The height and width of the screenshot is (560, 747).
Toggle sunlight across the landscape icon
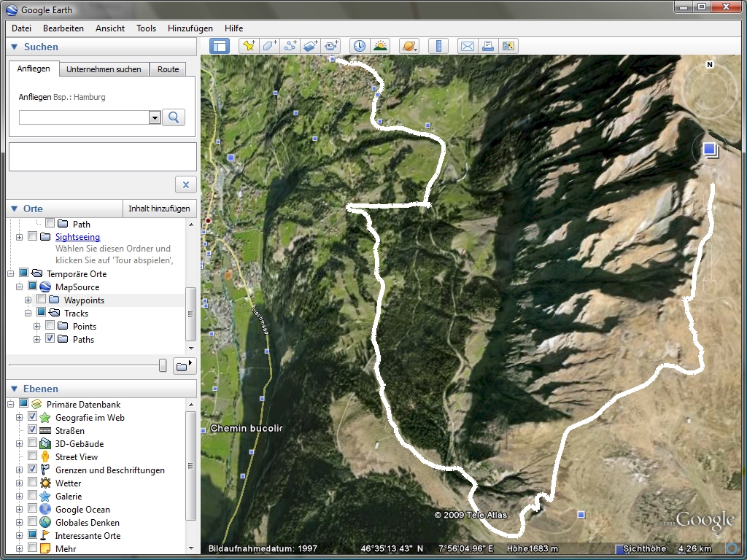coord(380,46)
